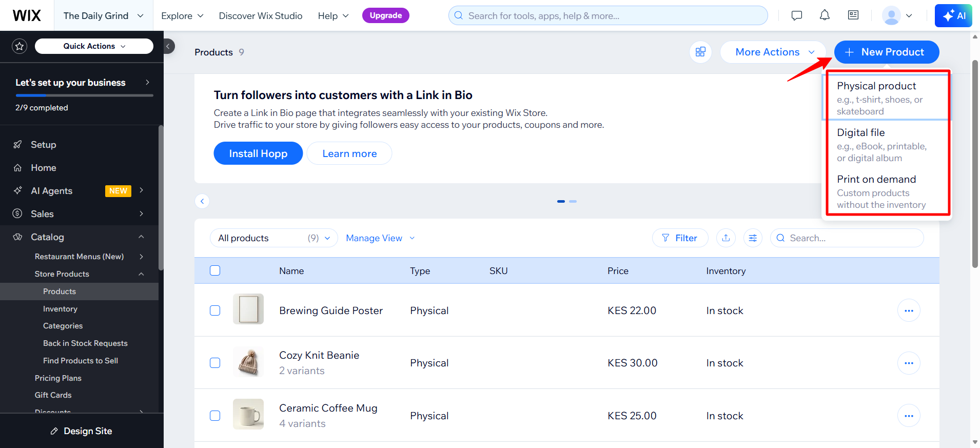The width and height of the screenshot is (980, 448).
Task: Click the Brewing Guide Poster thumbnail
Action: 248,309
